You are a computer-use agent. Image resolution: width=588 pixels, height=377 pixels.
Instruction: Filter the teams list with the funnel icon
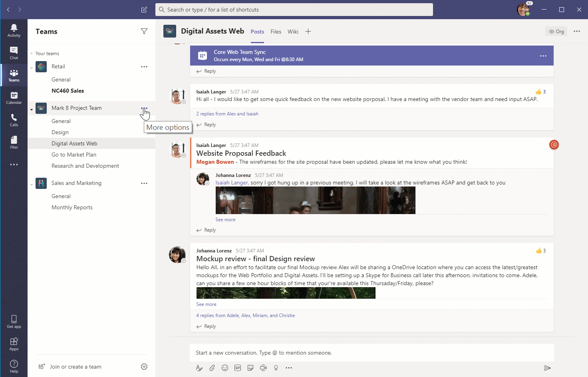point(144,31)
